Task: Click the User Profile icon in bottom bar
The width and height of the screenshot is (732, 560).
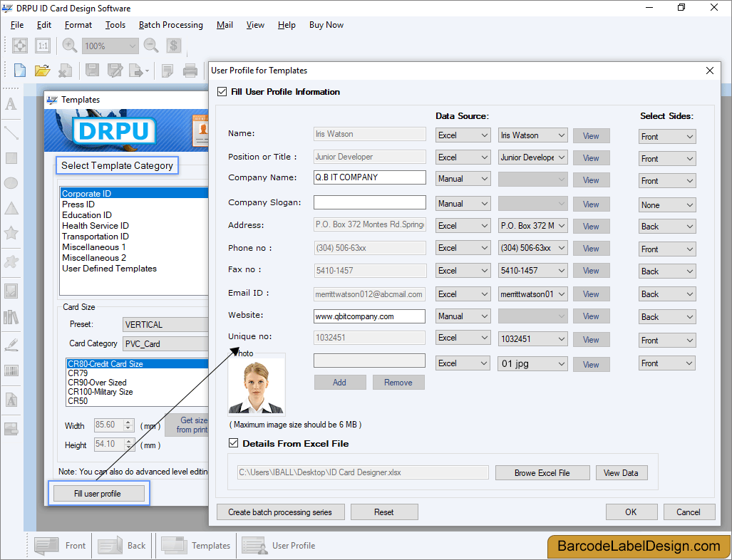Action: pyautogui.click(x=279, y=546)
